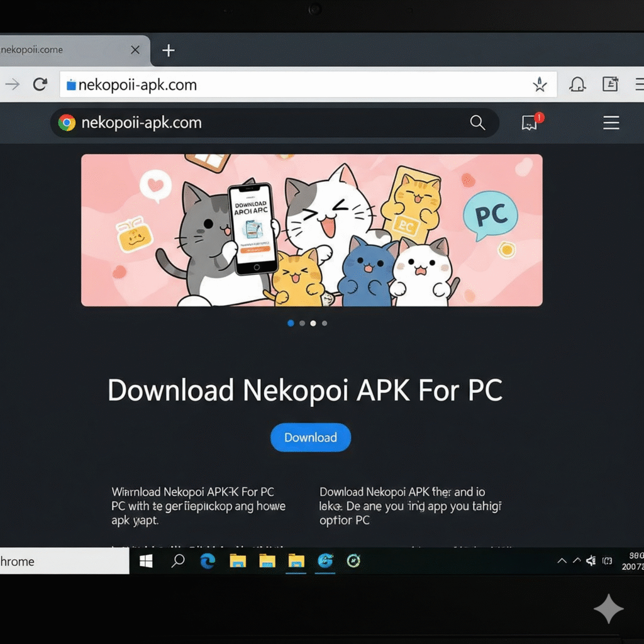Open the browser menu at the top right
The height and width of the screenshot is (644, 644).
pos(640,84)
